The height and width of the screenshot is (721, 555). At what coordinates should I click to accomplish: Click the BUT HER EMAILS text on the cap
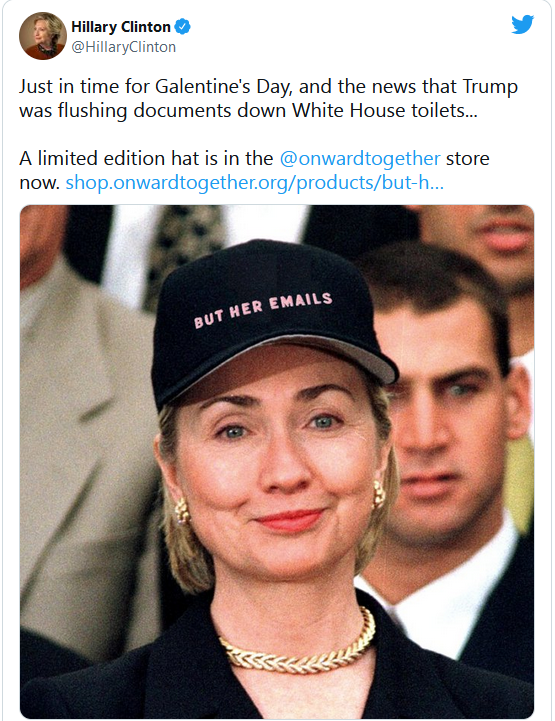click(x=263, y=310)
